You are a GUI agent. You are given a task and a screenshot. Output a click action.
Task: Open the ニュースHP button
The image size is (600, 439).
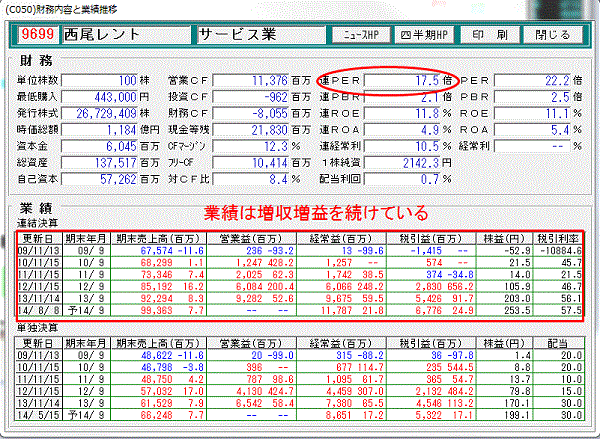coord(361,35)
